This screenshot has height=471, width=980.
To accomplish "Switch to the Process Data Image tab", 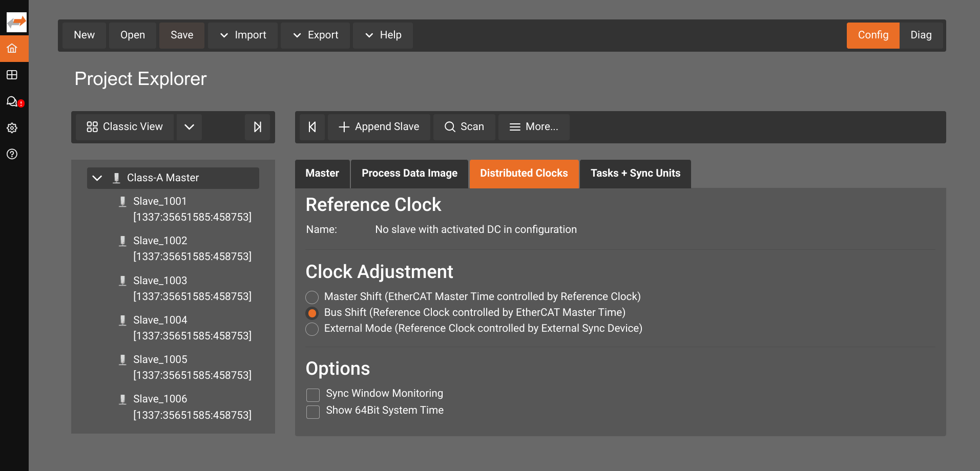I will (409, 174).
